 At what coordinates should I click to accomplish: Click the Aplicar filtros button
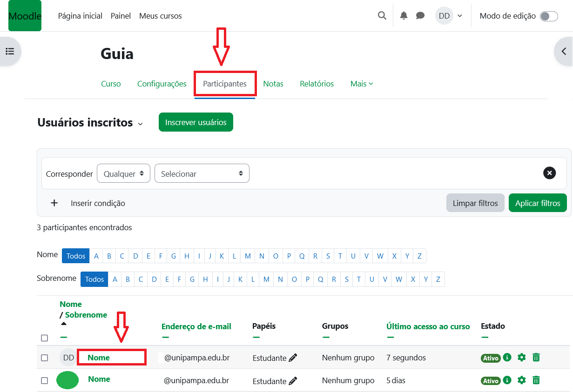tap(537, 203)
